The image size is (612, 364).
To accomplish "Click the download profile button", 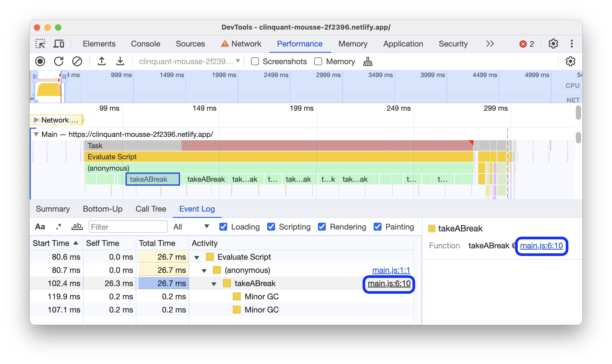I will coord(118,61).
